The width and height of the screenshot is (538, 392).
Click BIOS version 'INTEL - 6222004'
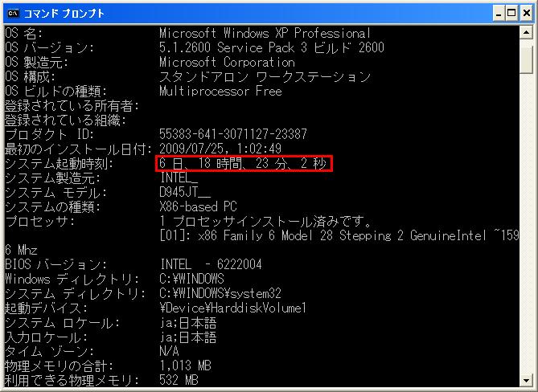(211, 264)
